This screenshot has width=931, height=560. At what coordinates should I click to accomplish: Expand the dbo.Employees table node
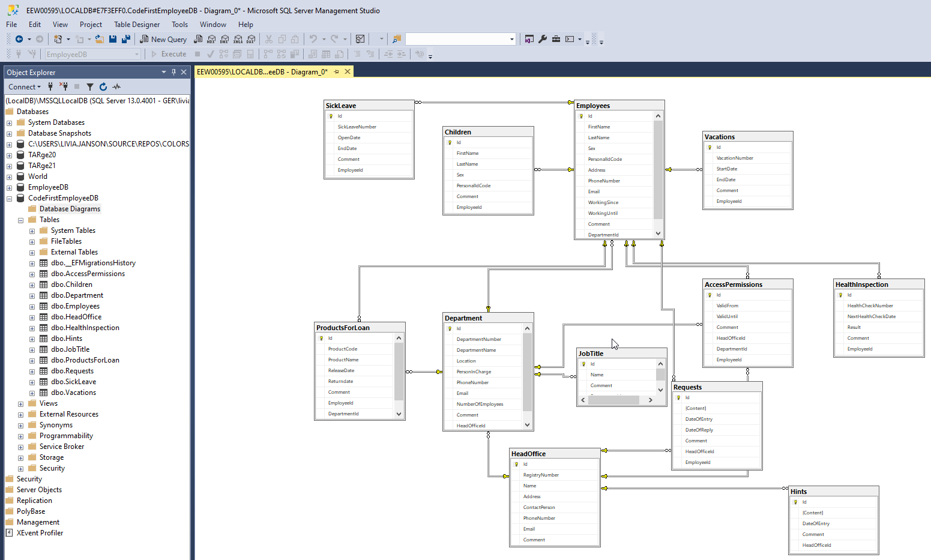tap(32, 307)
